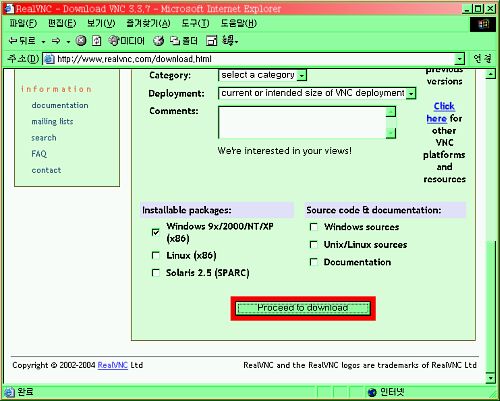The height and width of the screenshot is (401, 500).
Task: Click the Internet zone globe icon
Action: click(372, 392)
